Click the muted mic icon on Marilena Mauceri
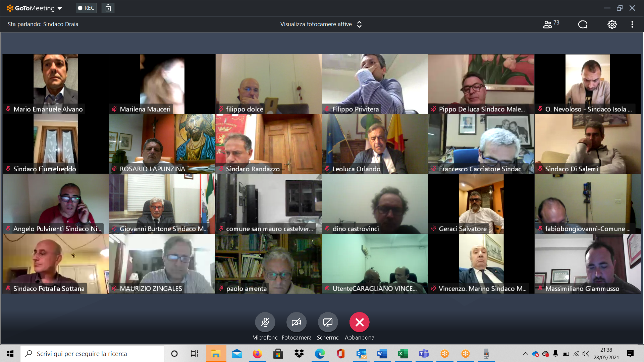The width and height of the screenshot is (644, 362). pos(114,109)
